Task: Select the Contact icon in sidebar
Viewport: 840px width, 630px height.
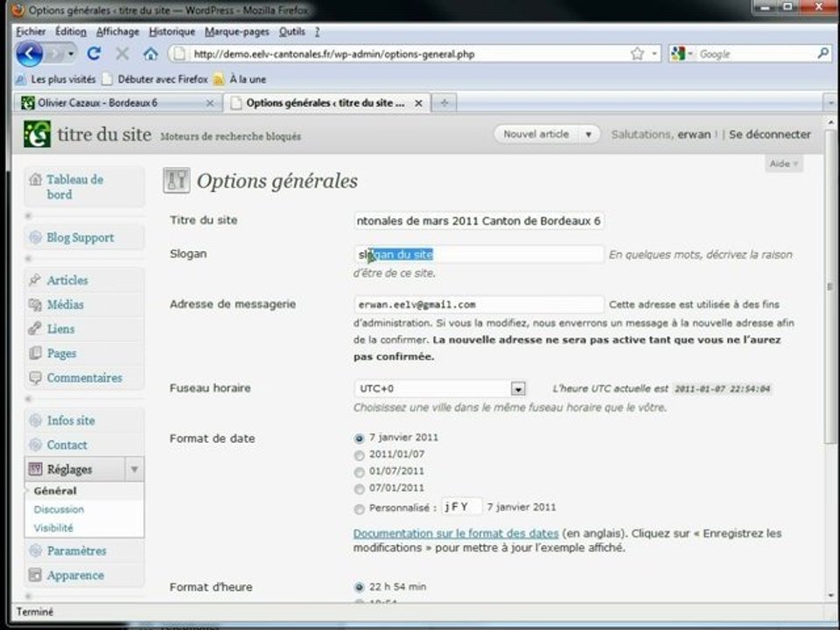Action: click(35, 444)
